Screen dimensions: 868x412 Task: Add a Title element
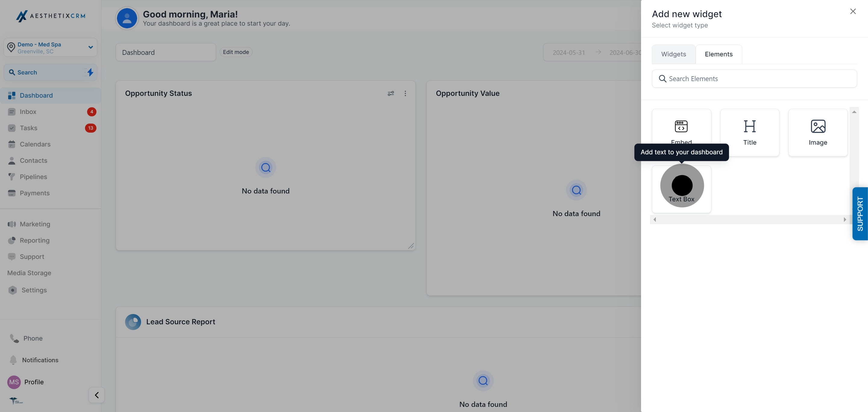(749, 132)
